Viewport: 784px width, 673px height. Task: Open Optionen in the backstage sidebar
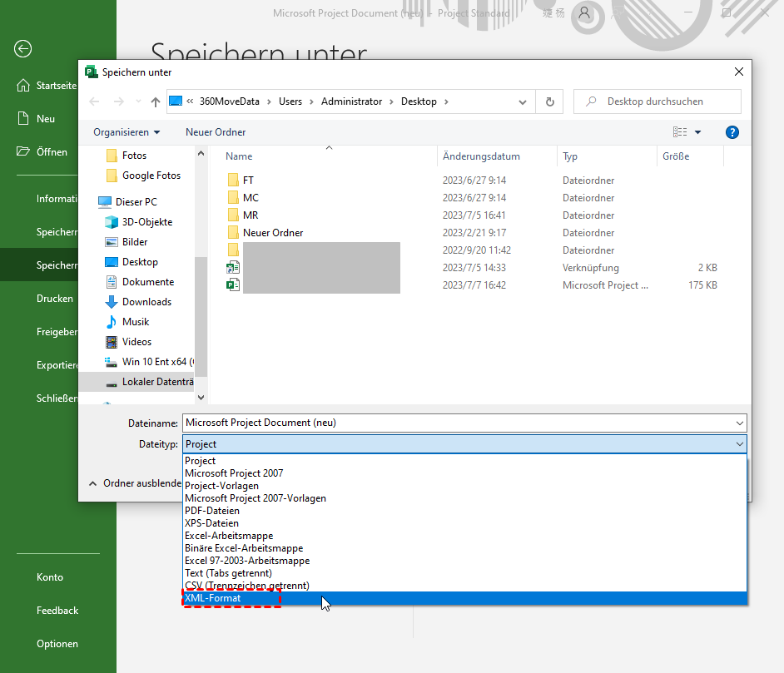point(57,644)
